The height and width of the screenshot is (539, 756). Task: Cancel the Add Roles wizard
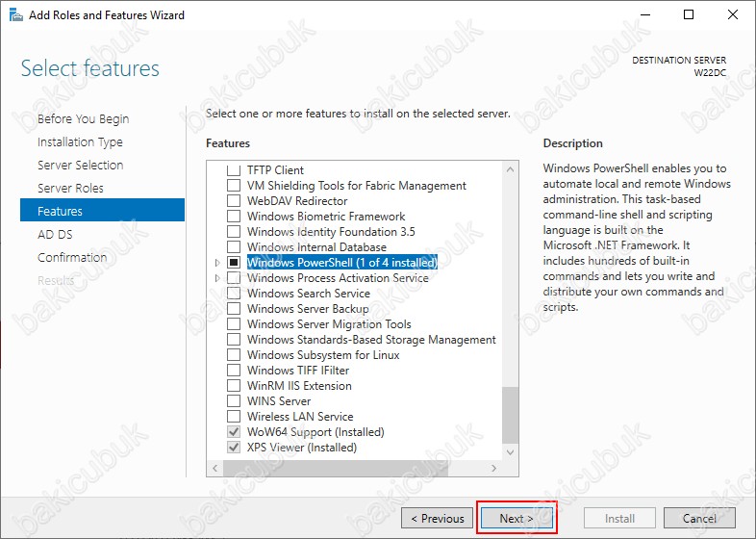point(699,518)
